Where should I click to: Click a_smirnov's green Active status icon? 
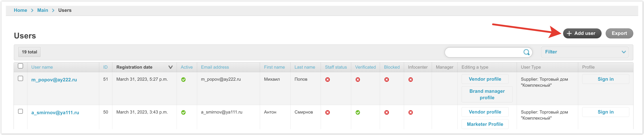tap(183, 112)
